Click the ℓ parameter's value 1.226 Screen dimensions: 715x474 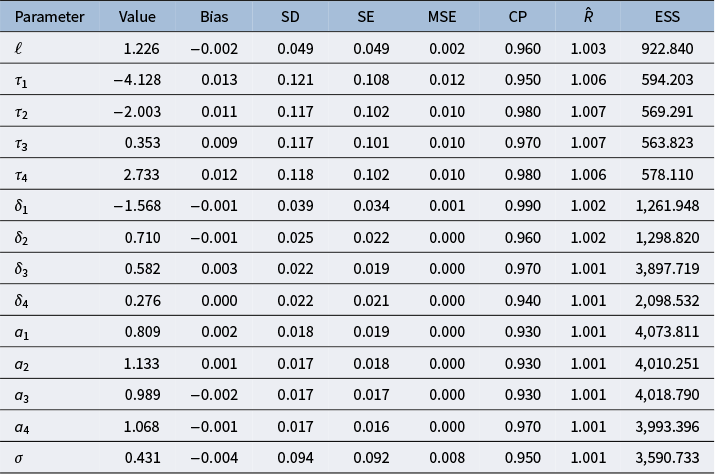(x=141, y=48)
